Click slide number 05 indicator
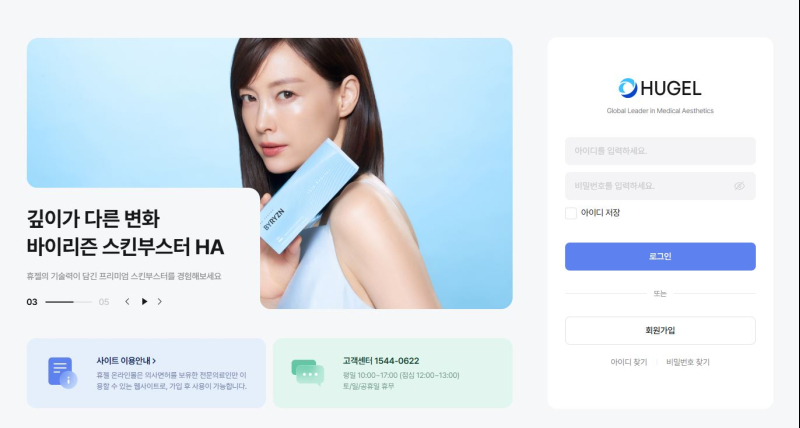Screen dimensions: 800x428 coord(104,302)
